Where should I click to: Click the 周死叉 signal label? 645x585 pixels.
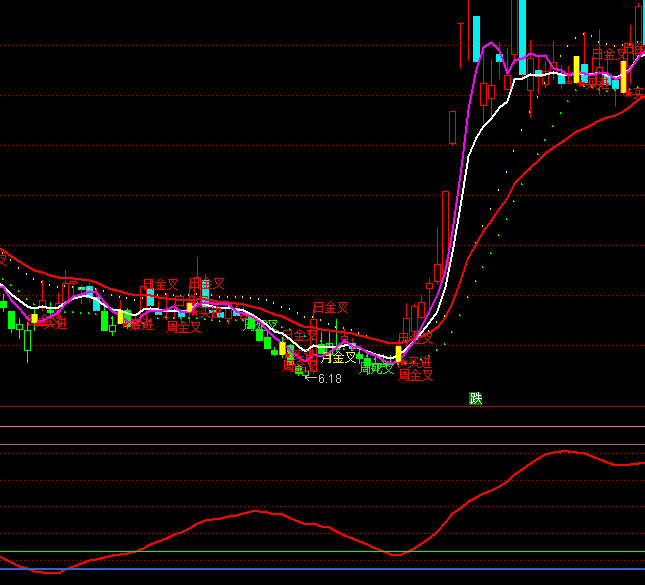pyautogui.click(x=377, y=368)
